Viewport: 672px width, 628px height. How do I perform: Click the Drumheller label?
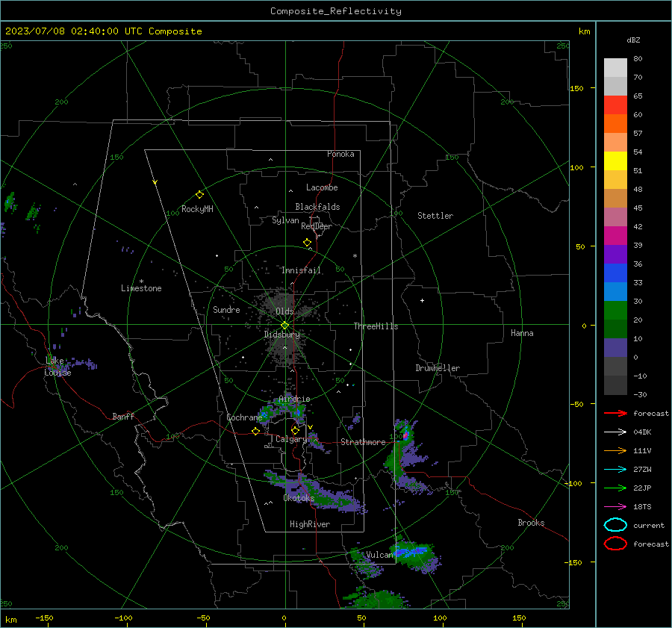[x=438, y=368]
